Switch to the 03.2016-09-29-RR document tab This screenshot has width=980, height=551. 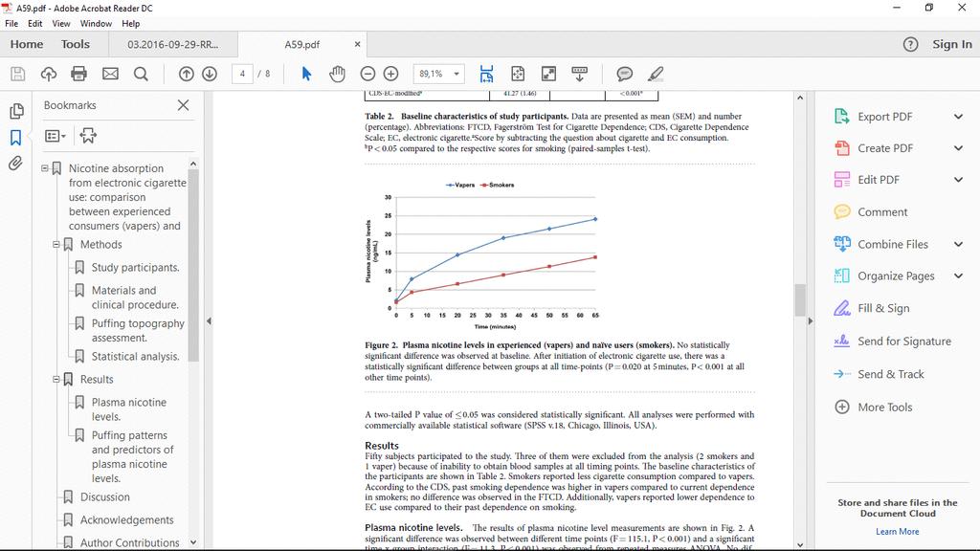pos(173,44)
